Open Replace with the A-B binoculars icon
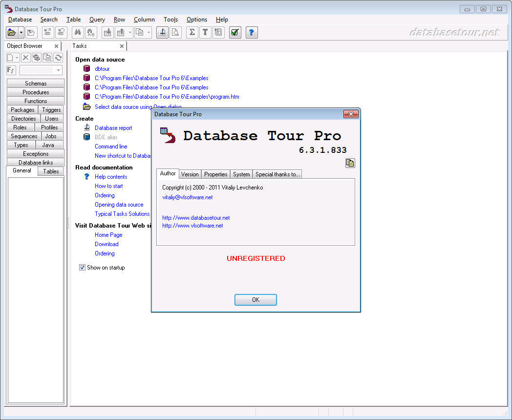This screenshot has height=420, width=512. coord(91,32)
